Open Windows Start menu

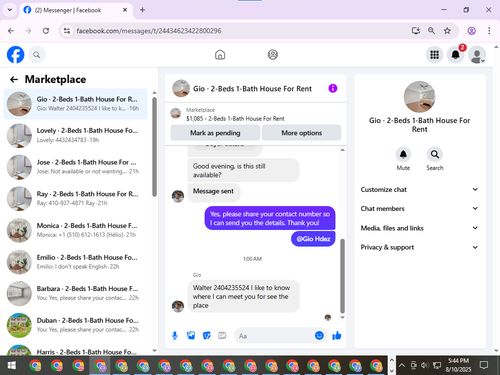coord(11,365)
